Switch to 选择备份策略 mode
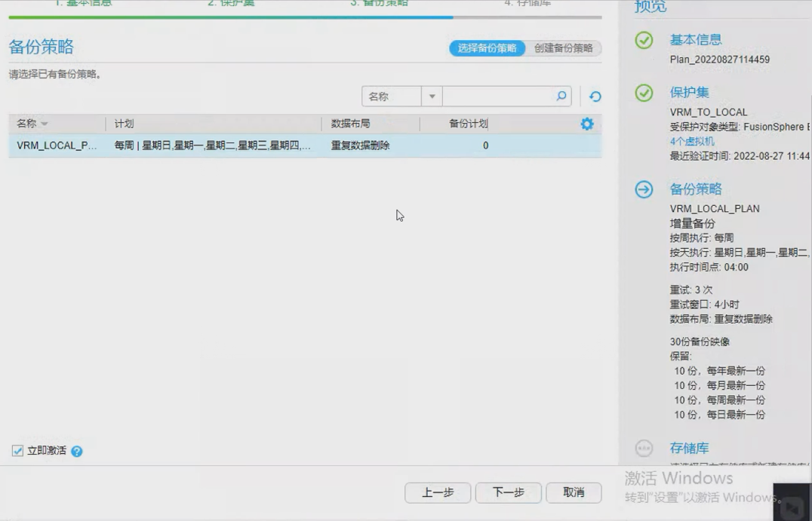The height and width of the screenshot is (521, 812). point(487,48)
